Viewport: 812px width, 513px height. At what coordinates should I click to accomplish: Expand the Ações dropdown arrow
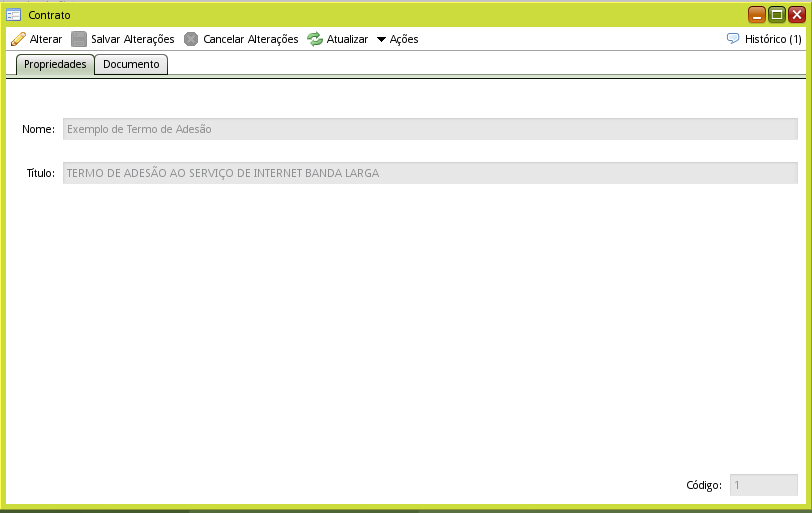tap(381, 40)
